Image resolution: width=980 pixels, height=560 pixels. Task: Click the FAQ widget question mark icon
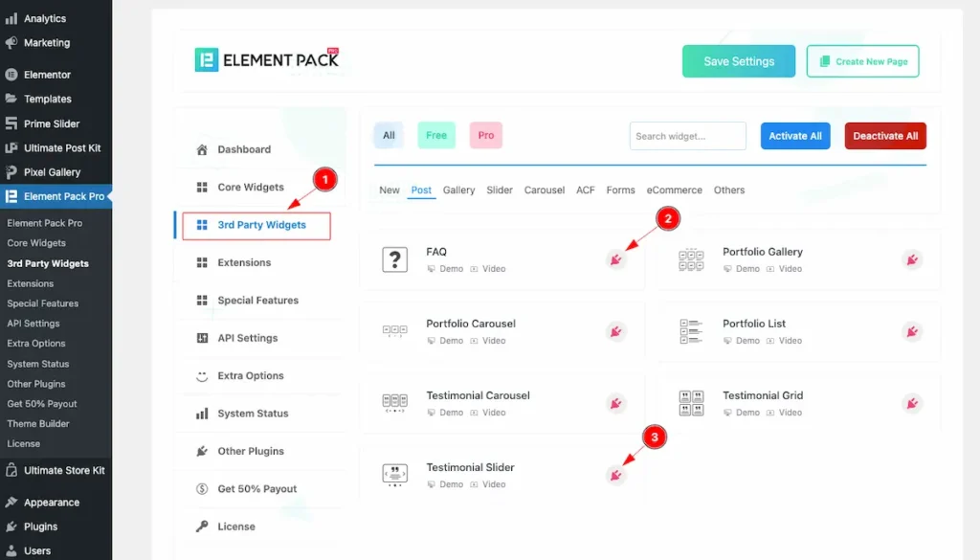[x=394, y=259]
